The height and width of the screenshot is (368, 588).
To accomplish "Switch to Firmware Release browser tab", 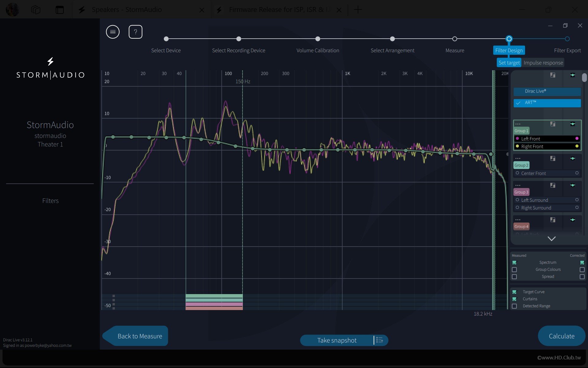I will pos(279,10).
